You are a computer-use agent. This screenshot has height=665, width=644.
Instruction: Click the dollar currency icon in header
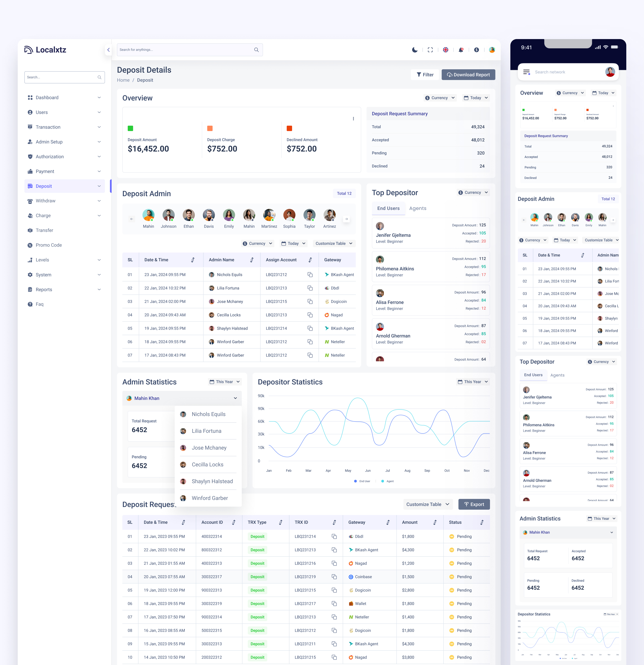click(476, 50)
